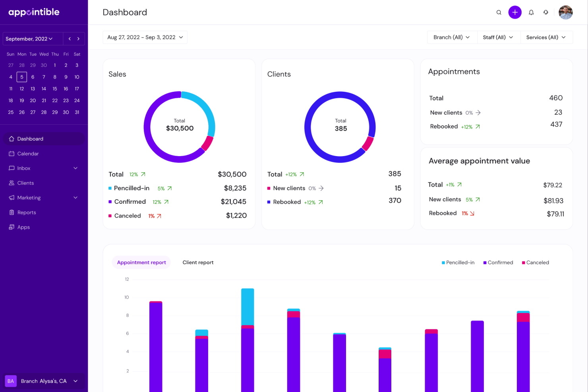Open notifications bell icon
This screenshot has height=392, width=588.
point(531,12)
